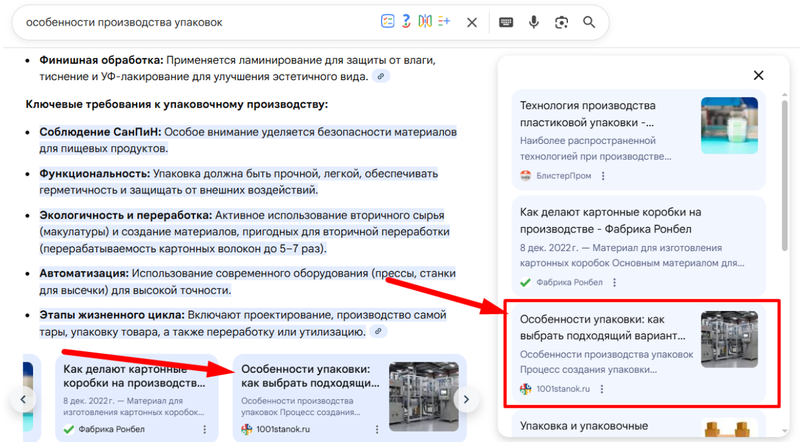Click the red question mark extension icon
The width and height of the screenshot is (800, 442).
coord(406,21)
